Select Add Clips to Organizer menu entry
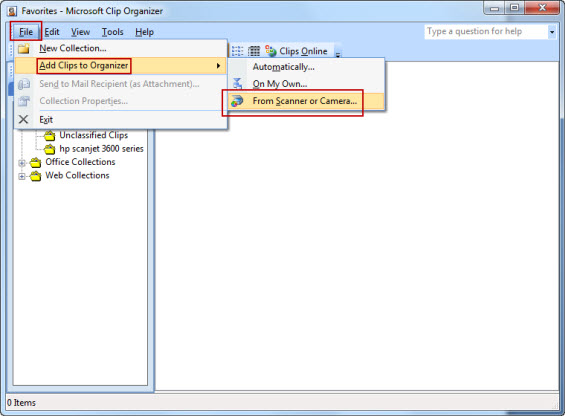 121,66
